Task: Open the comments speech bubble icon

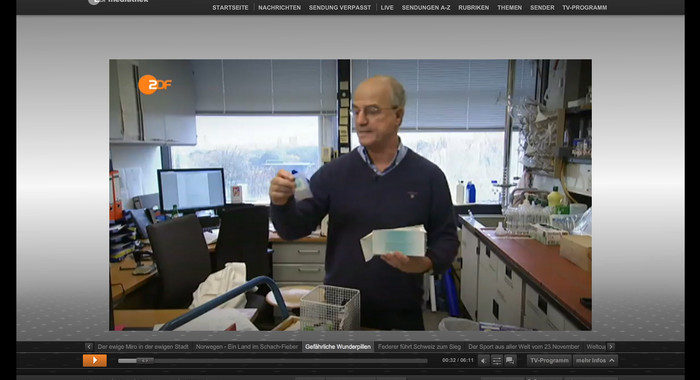Action: [510, 360]
